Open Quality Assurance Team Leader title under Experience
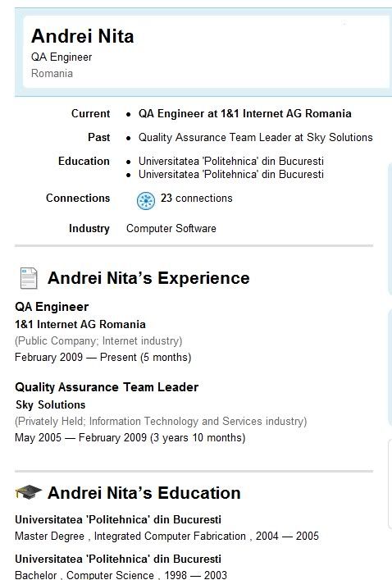 click(x=107, y=387)
